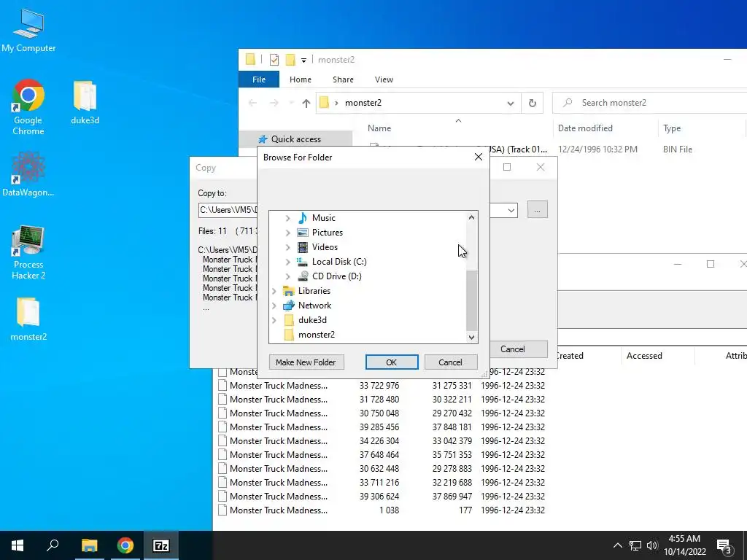Open the DataWagon desktop shortcut
The image size is (747, 560).
[x=28, y=174]
